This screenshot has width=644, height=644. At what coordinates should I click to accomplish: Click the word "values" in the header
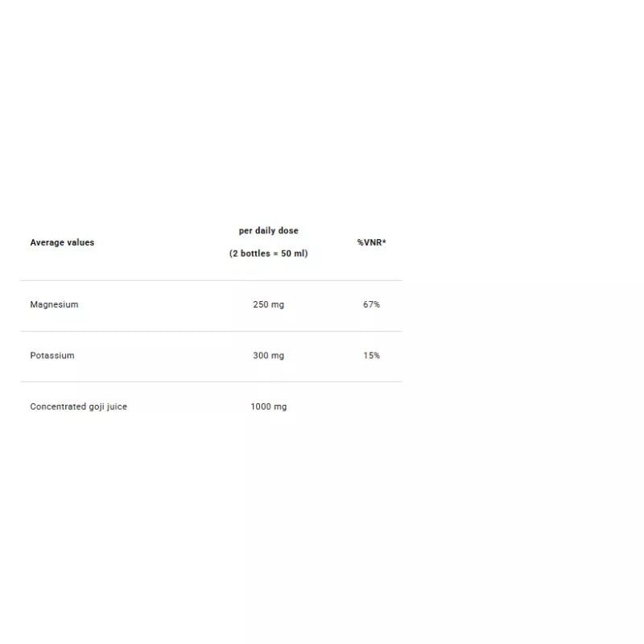pos(80,242)
